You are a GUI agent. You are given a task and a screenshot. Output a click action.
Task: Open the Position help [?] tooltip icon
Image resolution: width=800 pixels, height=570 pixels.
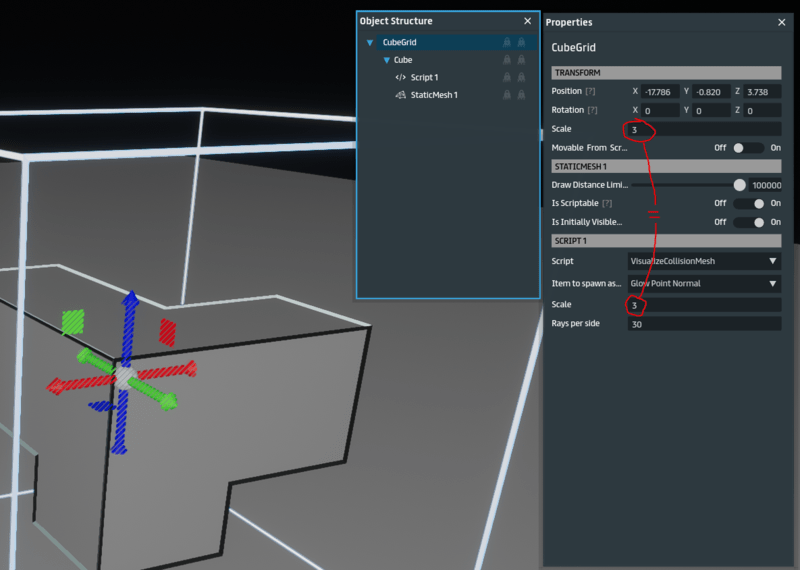point(592,91)
